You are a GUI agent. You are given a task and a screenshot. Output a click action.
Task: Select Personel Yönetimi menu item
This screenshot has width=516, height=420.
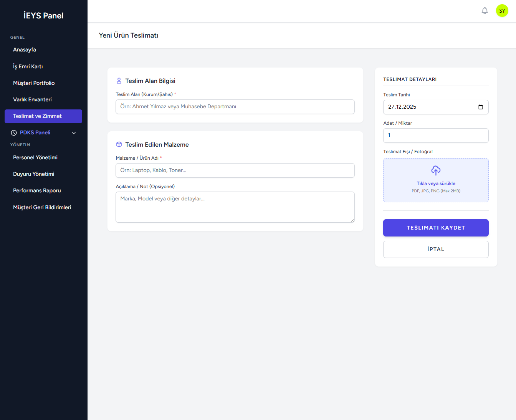click(x=35, y=157)
